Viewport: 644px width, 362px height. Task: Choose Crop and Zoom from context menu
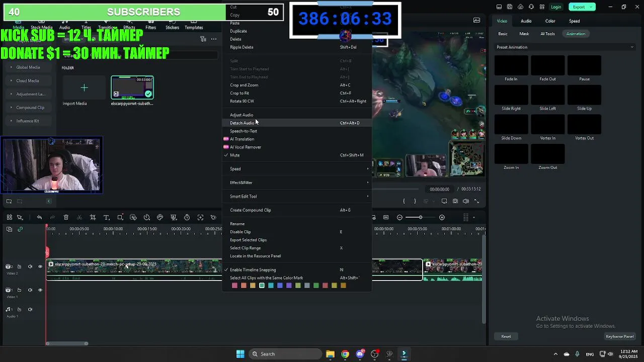[x=297, y=85]
